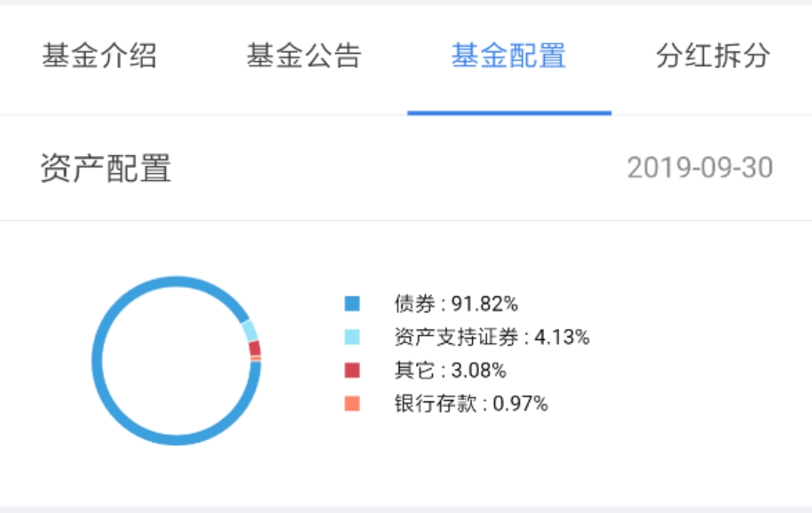Screen dimensions: 812x513
Task: Switch to the 基金公告 tab
Action: (x=304, y=55)
